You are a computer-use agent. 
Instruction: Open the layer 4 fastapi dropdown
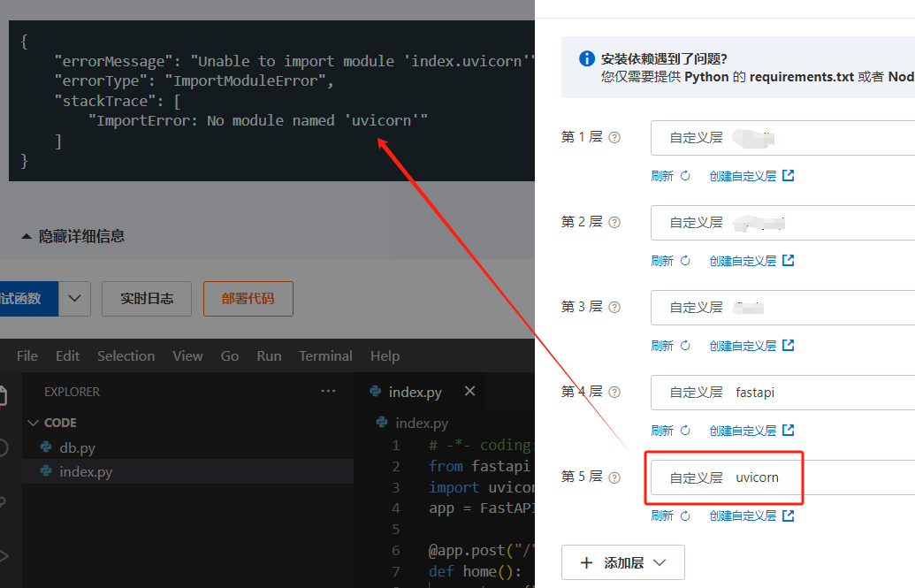point(782,393)
